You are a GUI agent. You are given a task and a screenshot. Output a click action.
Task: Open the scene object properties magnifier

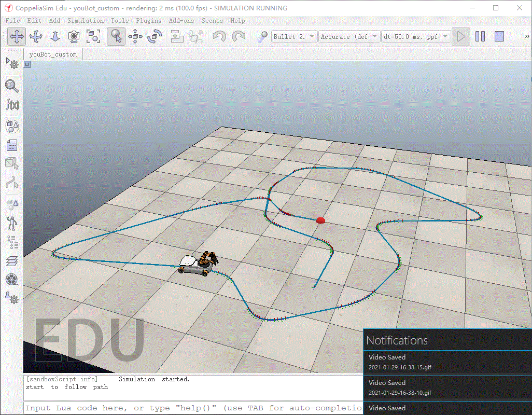12,86
